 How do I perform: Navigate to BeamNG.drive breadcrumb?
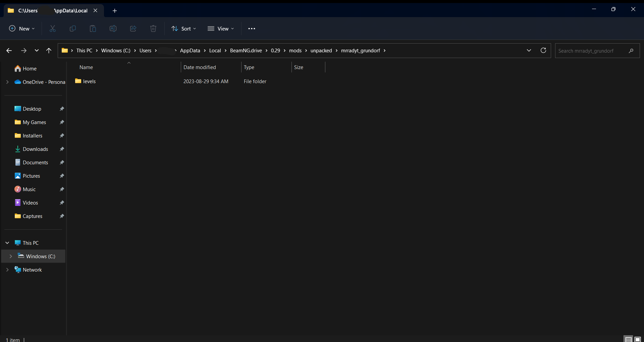(246, 51)
